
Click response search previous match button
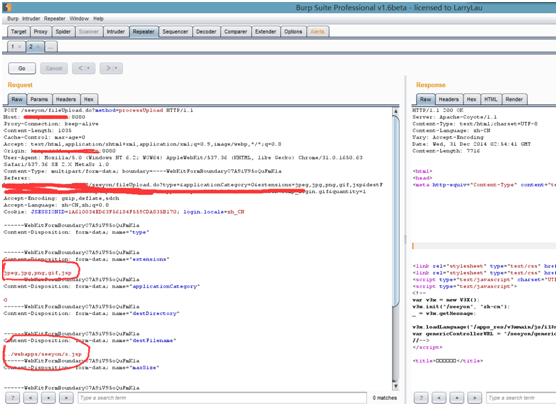coord(439,398)
